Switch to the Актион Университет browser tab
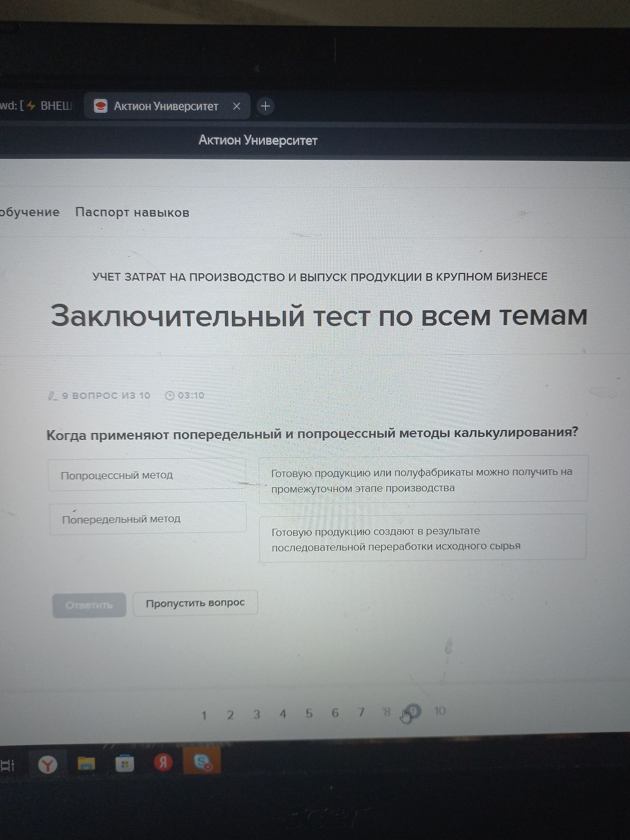This screenshot has width=630, height=840. 167,106
